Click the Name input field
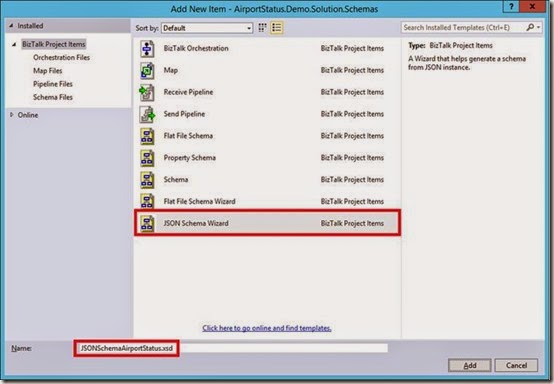The width and height of the screenshot is (554, 384). click(232, 348)
